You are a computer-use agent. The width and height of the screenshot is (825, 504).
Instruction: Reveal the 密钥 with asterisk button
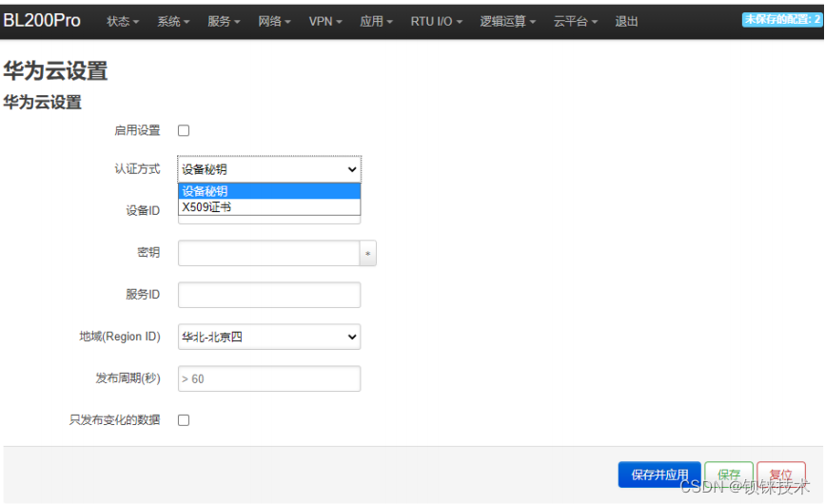368,253
